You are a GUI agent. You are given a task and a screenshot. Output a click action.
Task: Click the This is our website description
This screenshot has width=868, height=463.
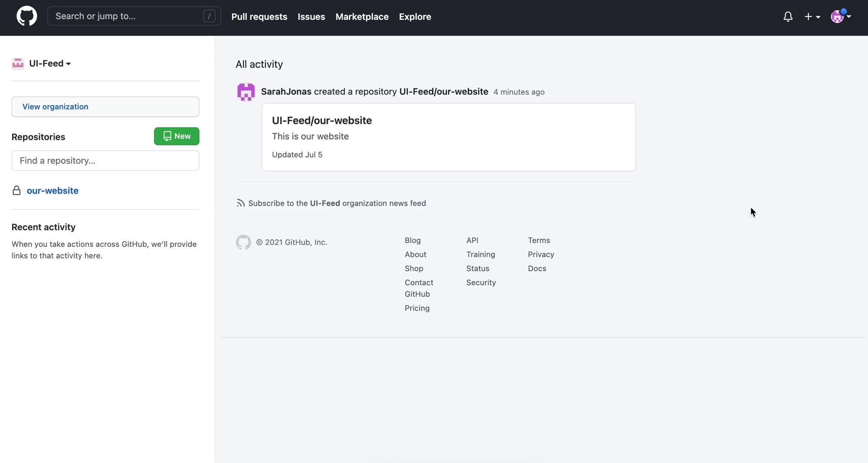click(310, 136)
